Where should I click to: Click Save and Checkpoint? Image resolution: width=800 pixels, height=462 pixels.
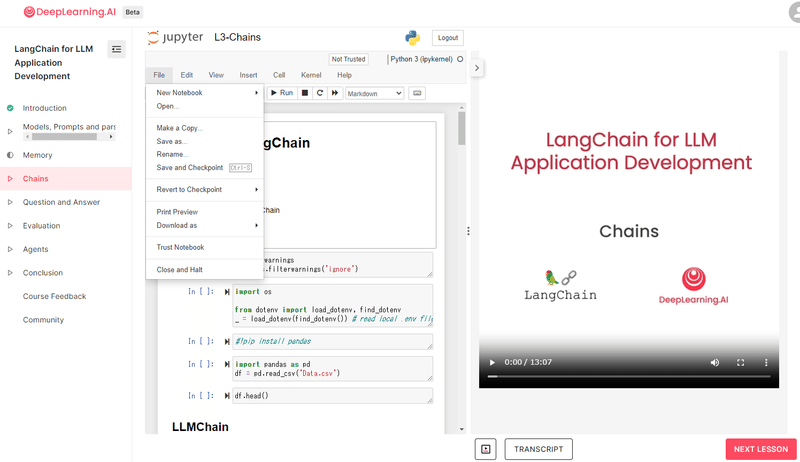pyautogui.click(x=205, y=168)
